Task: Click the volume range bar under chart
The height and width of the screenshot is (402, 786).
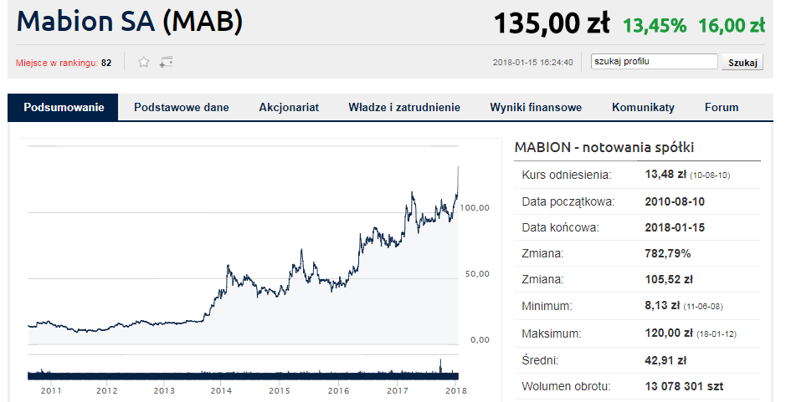Action: point(243,376)
